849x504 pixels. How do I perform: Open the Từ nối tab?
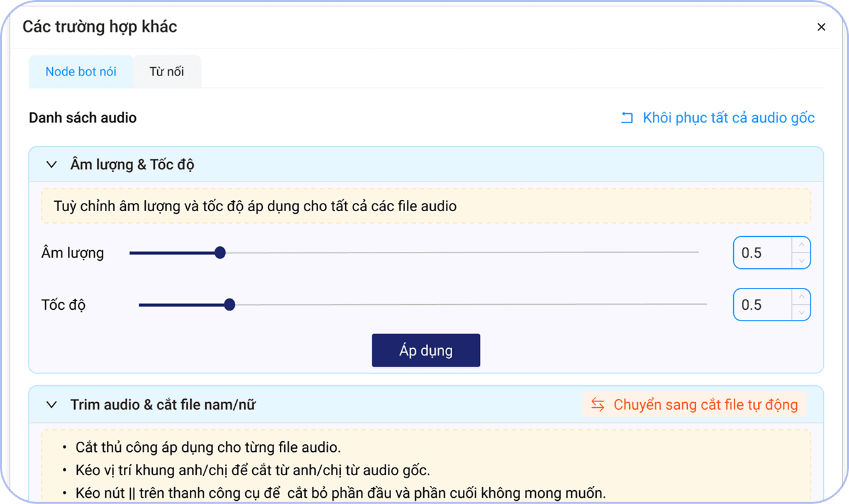[x=167, y=72]
